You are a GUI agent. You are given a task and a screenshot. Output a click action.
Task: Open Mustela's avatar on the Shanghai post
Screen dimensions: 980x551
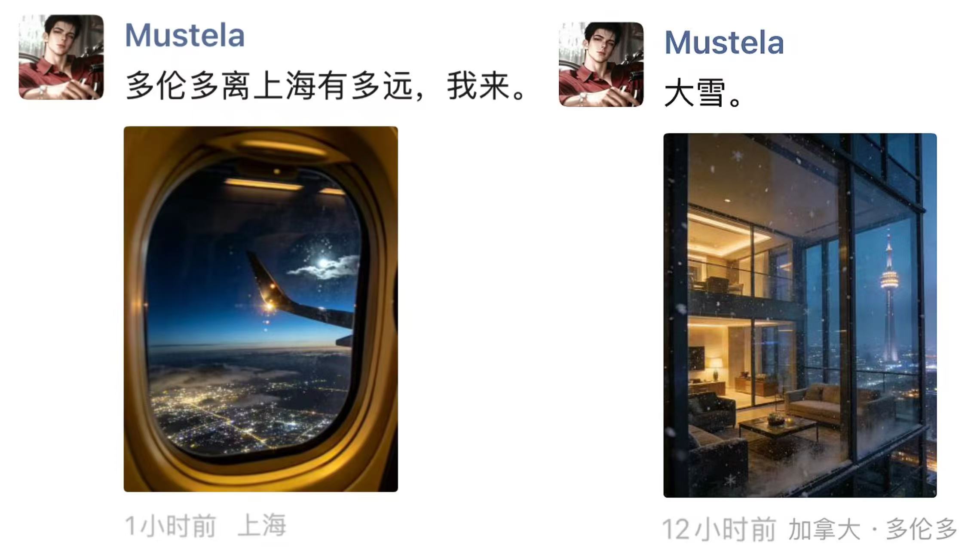[61, 57]
